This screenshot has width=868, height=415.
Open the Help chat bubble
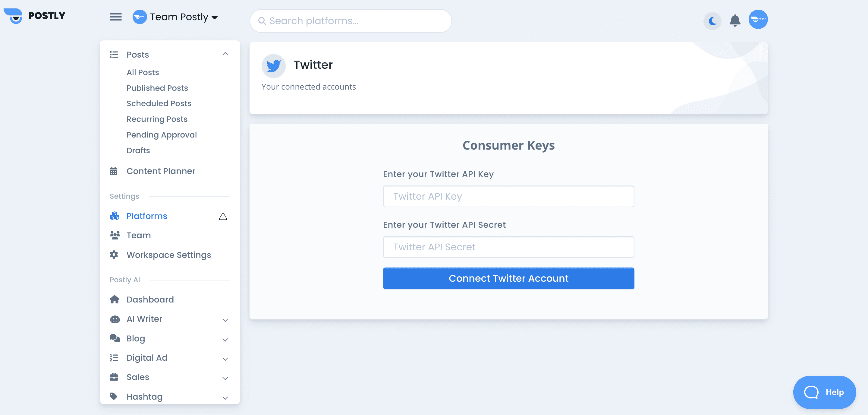(x=824, y=392)
